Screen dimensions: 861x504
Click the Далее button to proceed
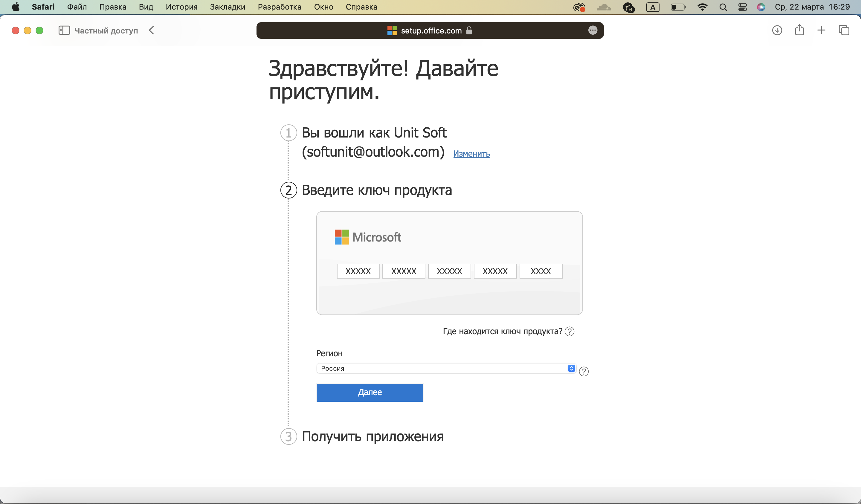(370, 392)
